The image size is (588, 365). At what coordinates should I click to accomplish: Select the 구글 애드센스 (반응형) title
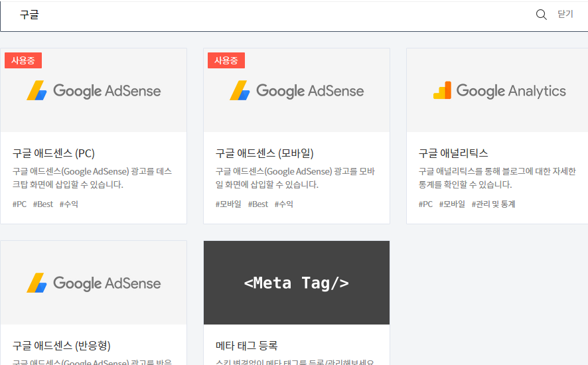(x=62, y=346)
